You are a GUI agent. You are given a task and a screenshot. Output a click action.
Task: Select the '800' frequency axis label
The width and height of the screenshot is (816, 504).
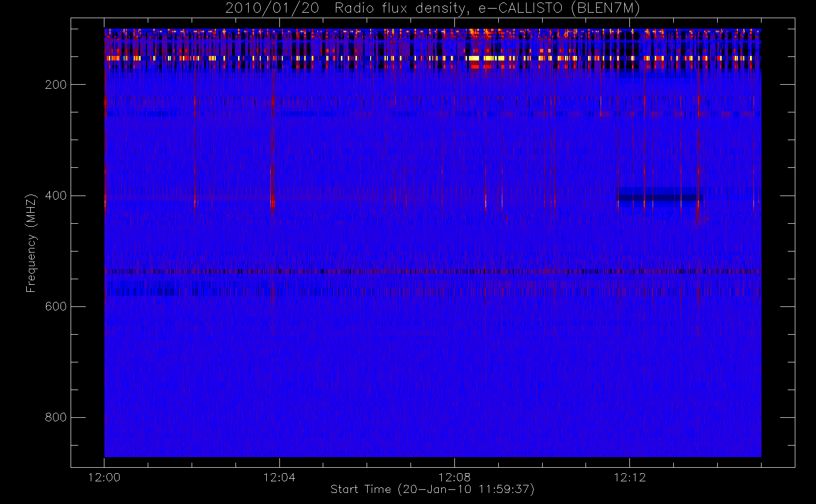point(56,417)
